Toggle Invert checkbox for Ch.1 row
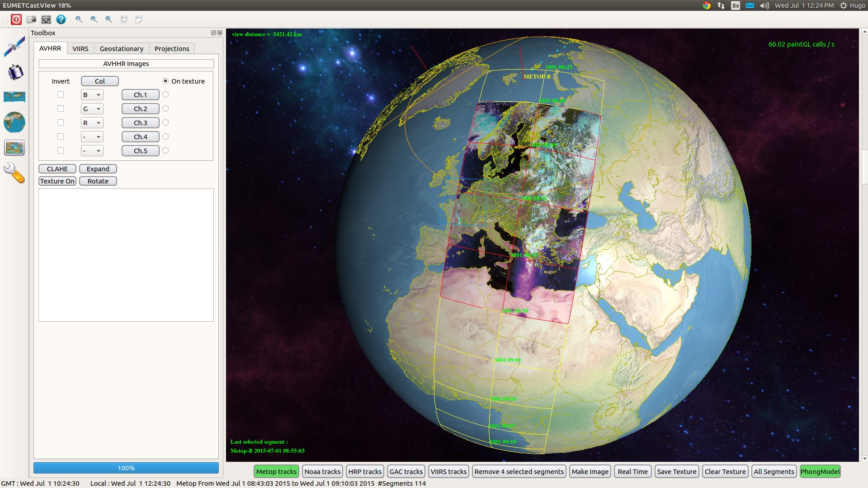Viewport: 868px width, 488px height. tap(61, 94)
